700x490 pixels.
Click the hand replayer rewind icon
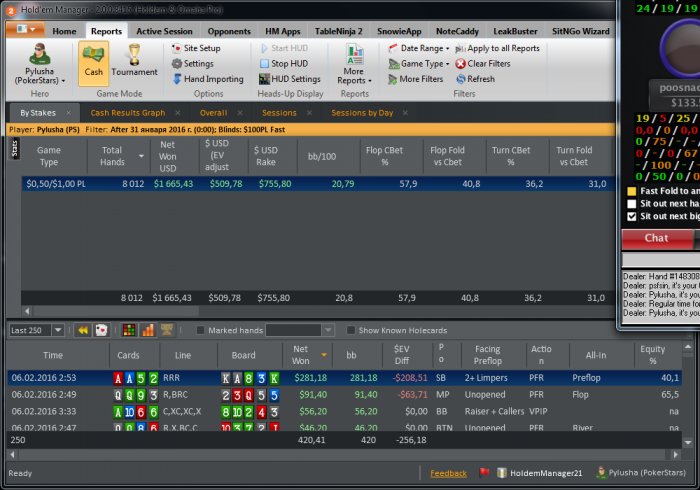tap(83, 330)
